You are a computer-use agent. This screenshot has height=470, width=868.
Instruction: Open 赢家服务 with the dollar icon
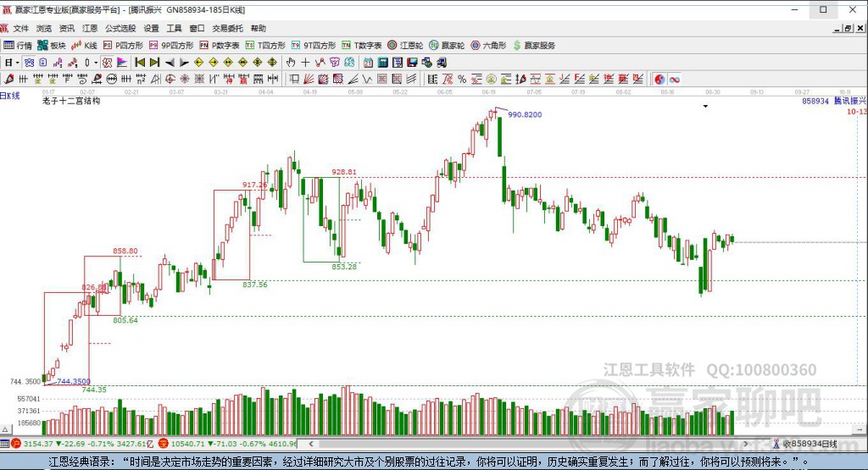pyautogui.click(x=534, y=46)
